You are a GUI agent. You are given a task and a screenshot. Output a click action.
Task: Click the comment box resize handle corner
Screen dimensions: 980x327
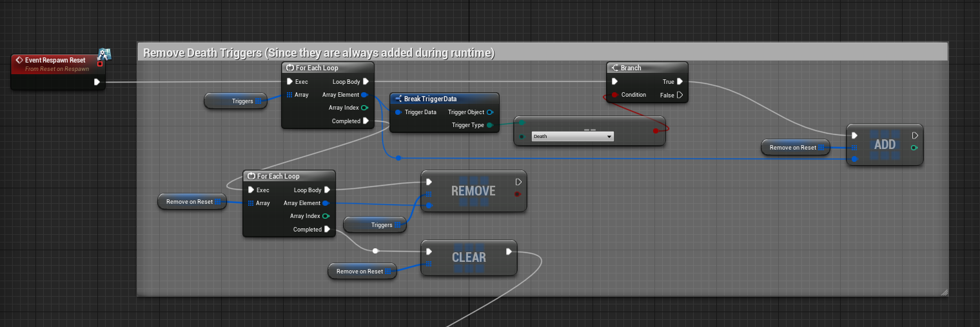tap(944, 292)
